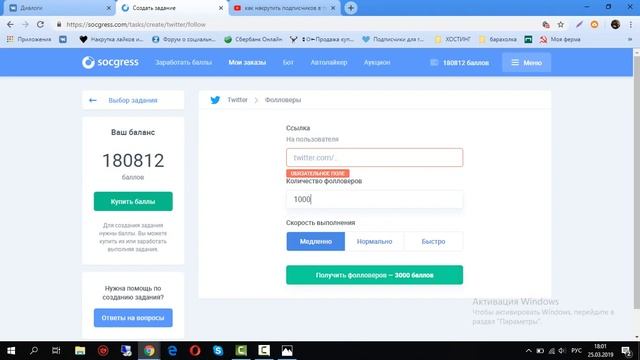The height and width of the screenshot is (360, 640).
Task: Open Накрутка лайков bookmark
Action: [111, 39]
